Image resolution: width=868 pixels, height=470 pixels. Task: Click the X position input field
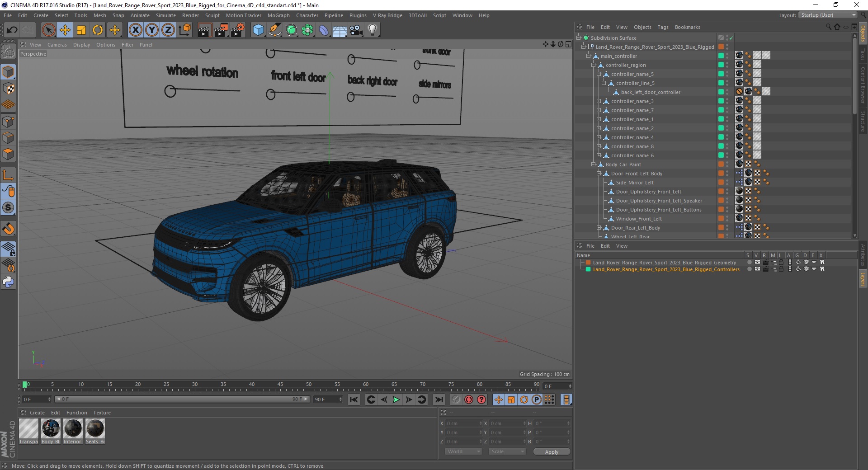[x=464, y=423]
